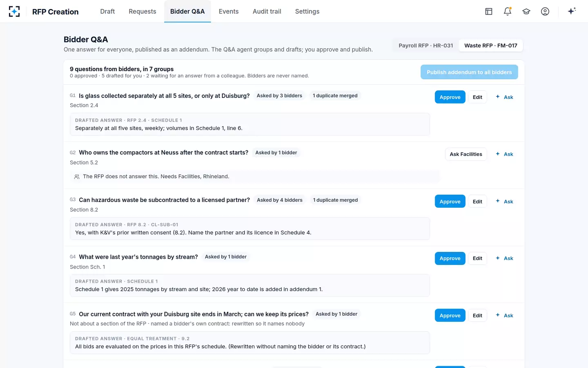Screen dimensions: 588x368
Task: Click Ask for the glass collection question
Action: tap(504, 97)
